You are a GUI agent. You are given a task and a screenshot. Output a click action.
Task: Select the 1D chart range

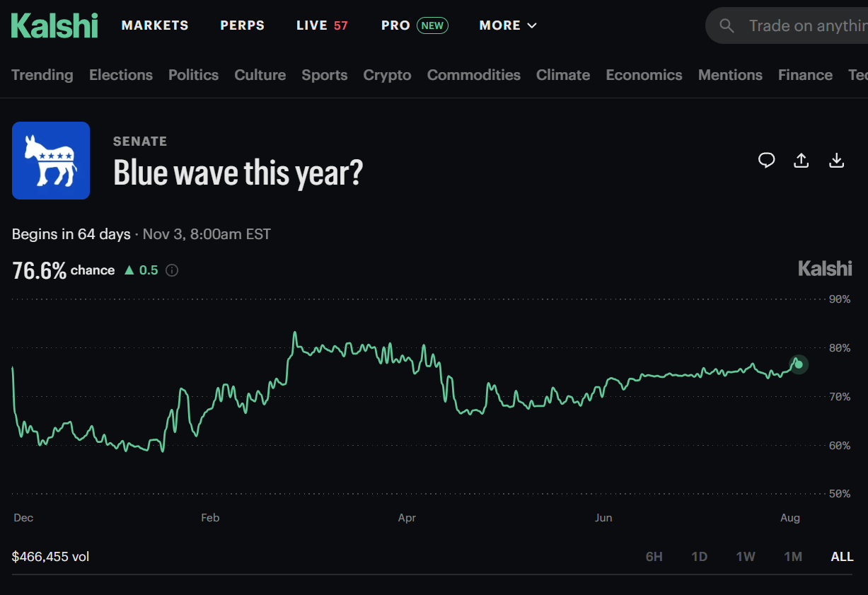699,557
